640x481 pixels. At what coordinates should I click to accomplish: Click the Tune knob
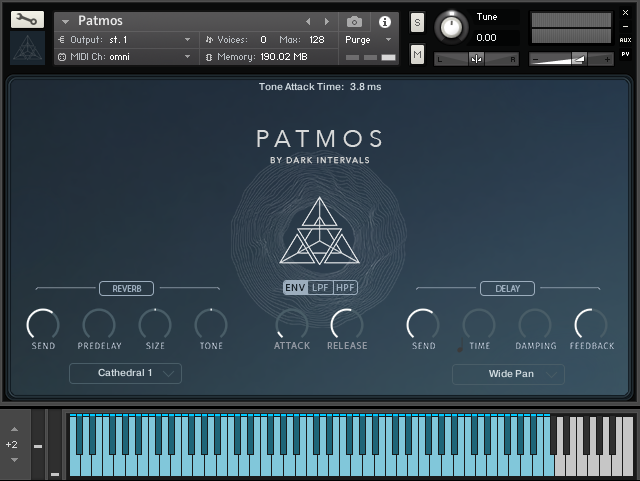click(x=452, y=27)
